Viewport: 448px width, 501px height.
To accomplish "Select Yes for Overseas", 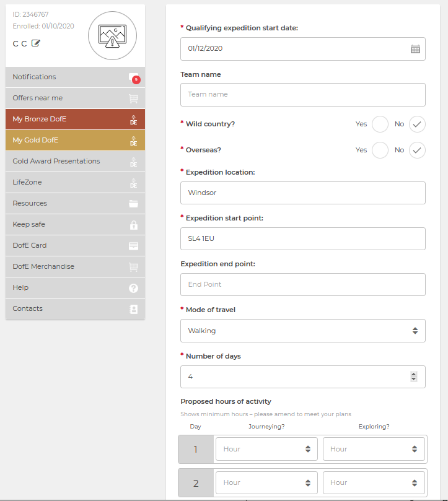I will tap(380, 150).
